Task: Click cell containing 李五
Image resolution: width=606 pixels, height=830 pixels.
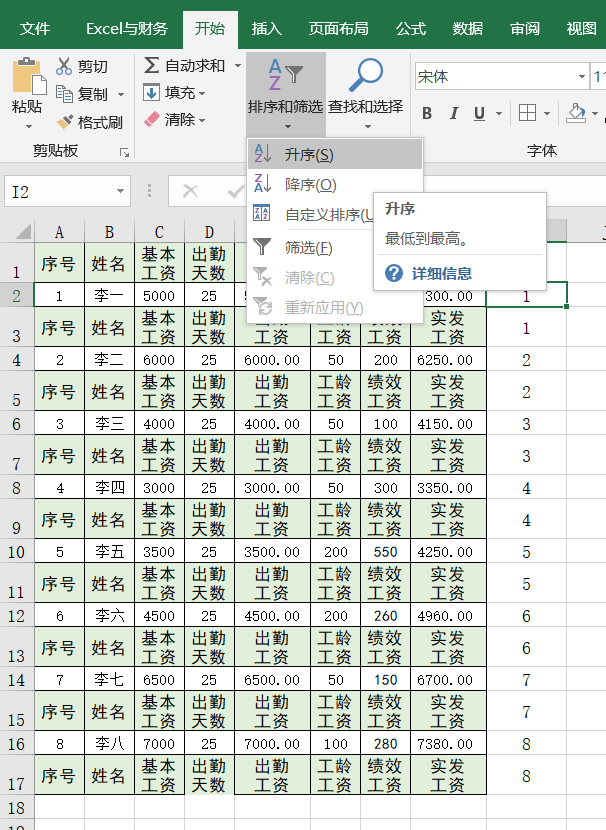Action: coord(109,552)
